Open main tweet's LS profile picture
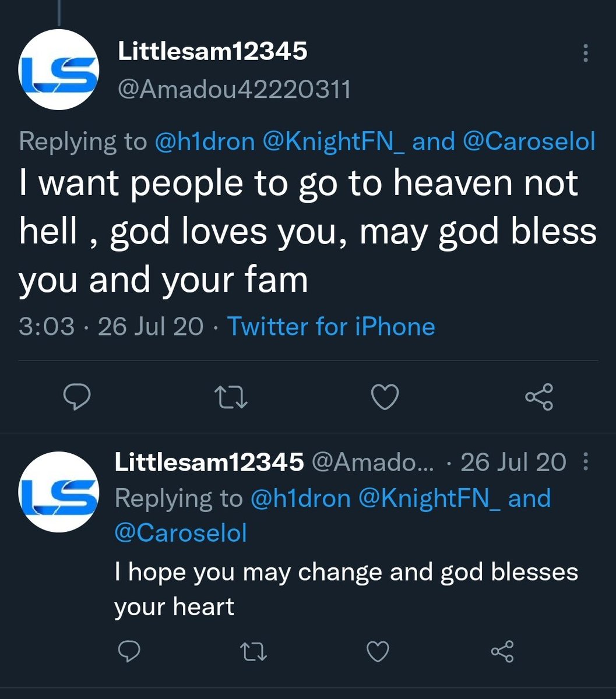 coord(58,70)
